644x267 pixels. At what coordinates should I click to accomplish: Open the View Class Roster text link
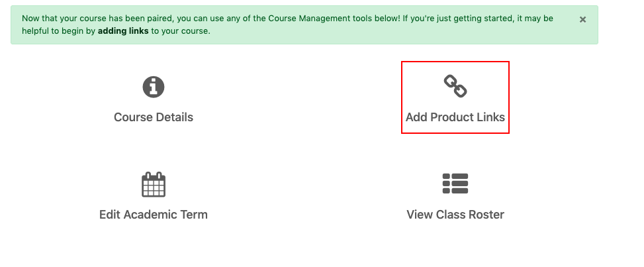(x=455, y=215)
